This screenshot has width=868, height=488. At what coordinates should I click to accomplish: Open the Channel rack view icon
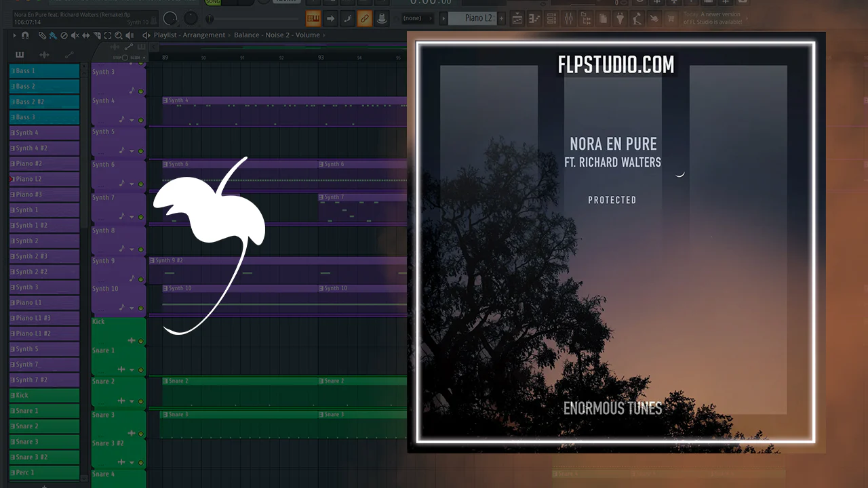pos(553,19)
